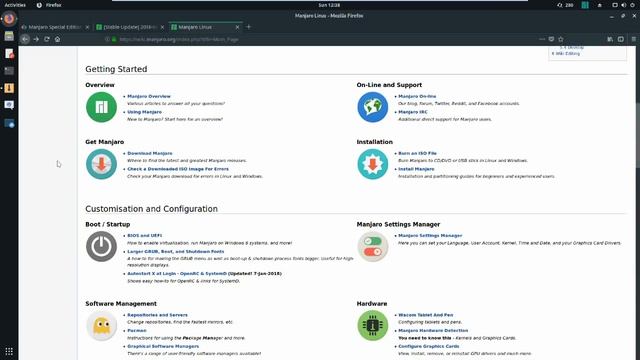Click the green padlock in address bar
The image size is (640, 360).
coord(114,40)
